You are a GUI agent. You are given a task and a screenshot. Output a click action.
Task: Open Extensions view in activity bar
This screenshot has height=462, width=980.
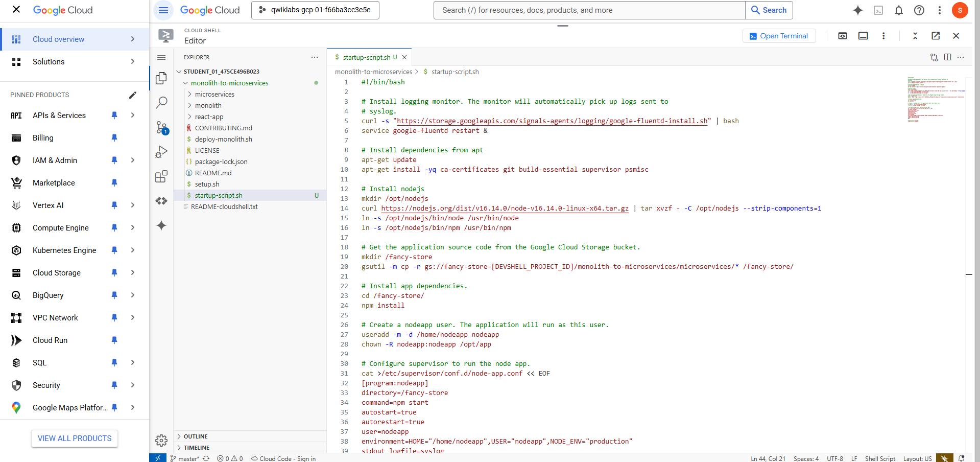pos(161,176)
